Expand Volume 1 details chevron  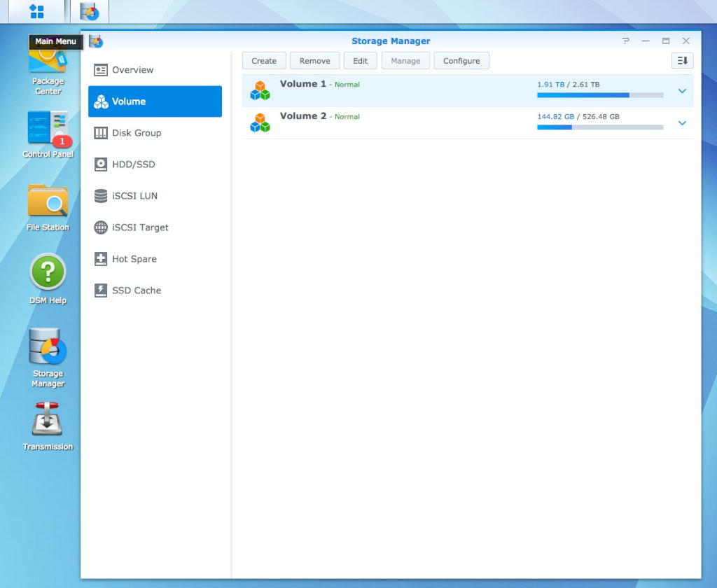click(682, 91)
